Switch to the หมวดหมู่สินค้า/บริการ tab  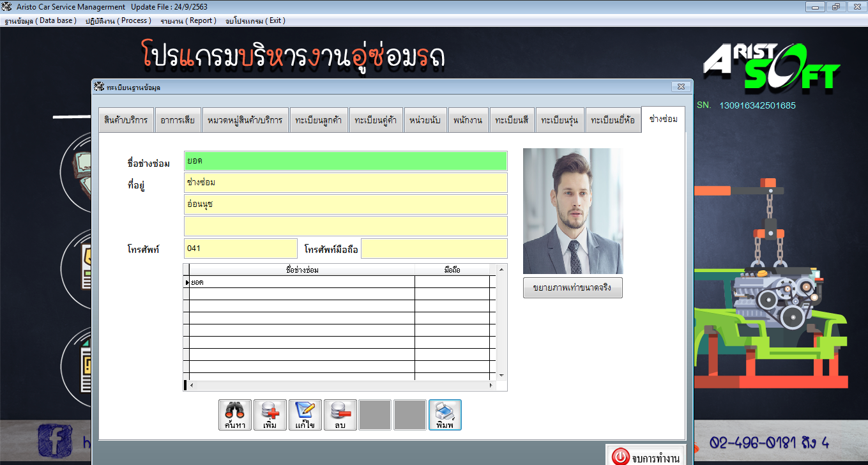click(x=245, y=120)
